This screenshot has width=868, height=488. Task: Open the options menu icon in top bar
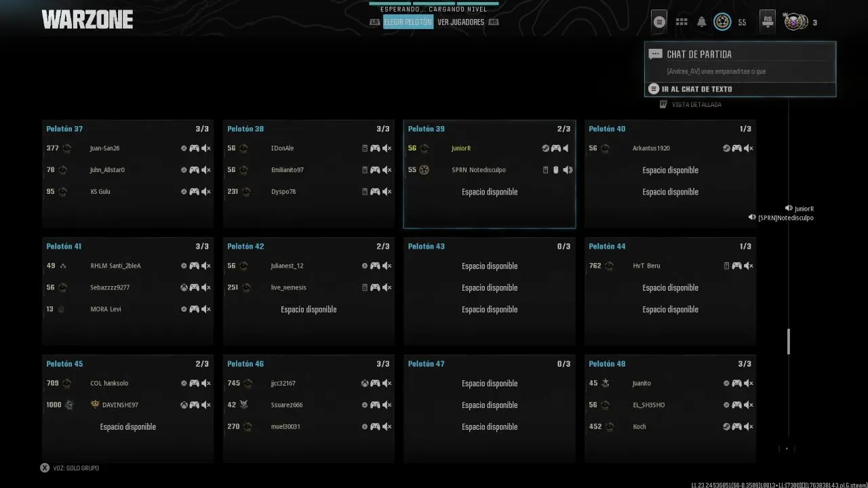pos(658,22)
